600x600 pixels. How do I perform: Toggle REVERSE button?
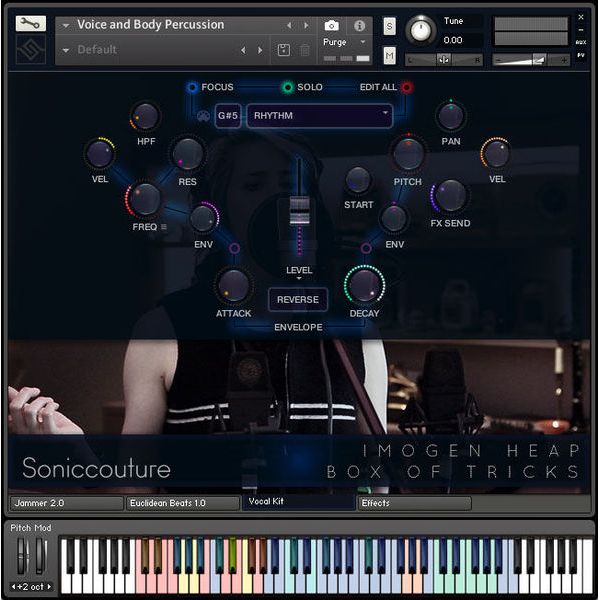coord(298,300)
